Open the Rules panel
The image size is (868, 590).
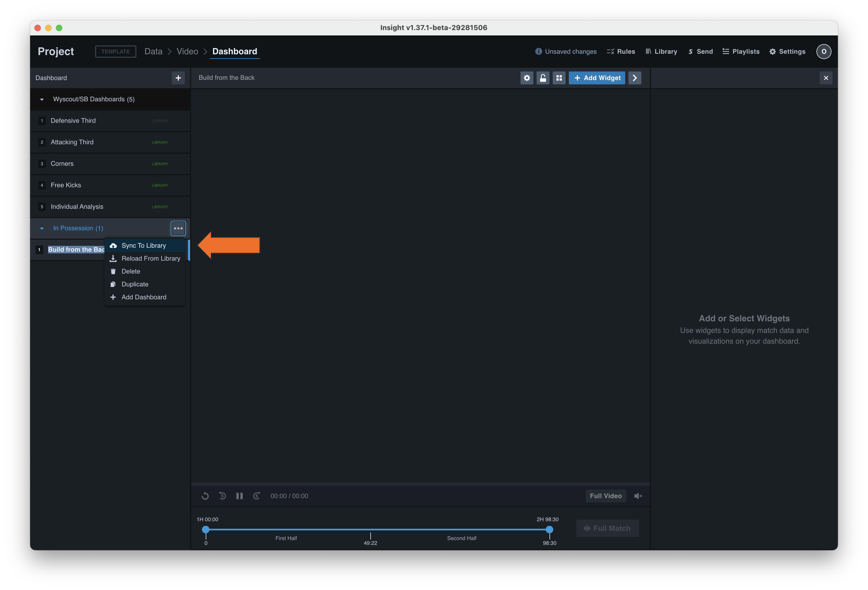pyautogui.click(x=621, y=52)
